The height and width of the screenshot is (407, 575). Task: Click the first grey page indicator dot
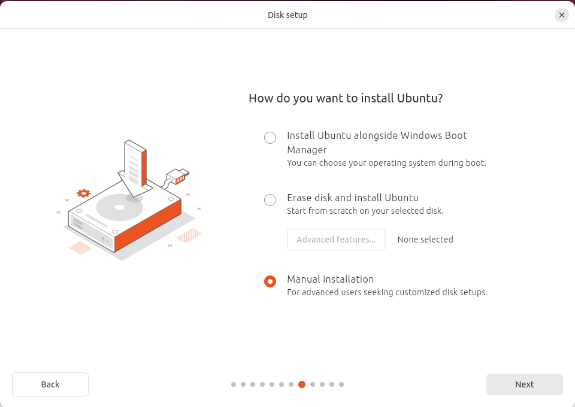[234, 384]
